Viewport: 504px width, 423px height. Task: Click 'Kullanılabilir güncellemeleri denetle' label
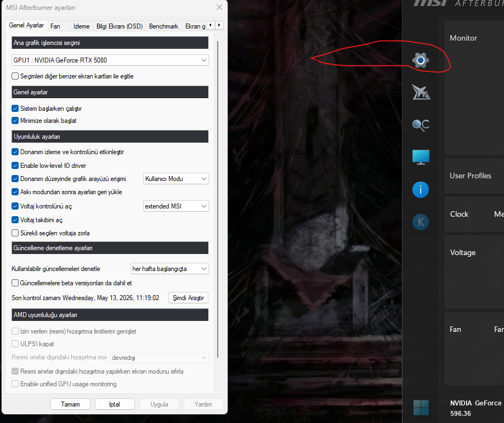pos(56,269)
